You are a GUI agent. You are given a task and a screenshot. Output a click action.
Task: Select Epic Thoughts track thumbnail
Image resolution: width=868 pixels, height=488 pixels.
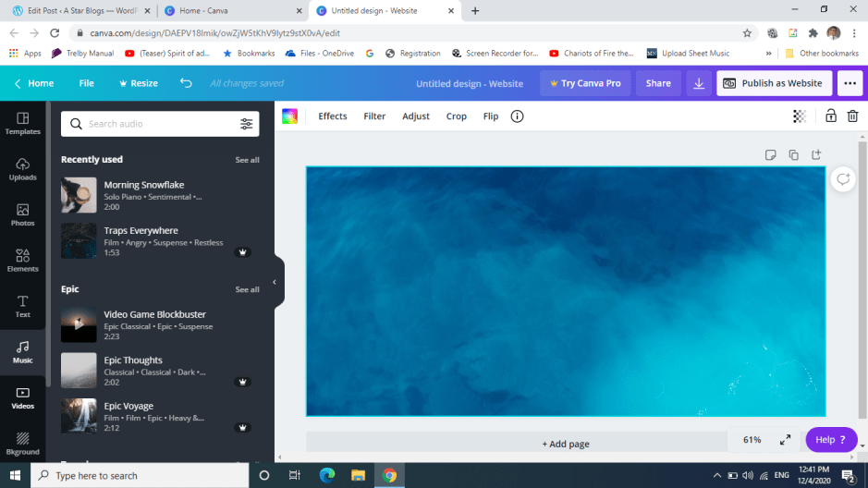pos(79,371)
